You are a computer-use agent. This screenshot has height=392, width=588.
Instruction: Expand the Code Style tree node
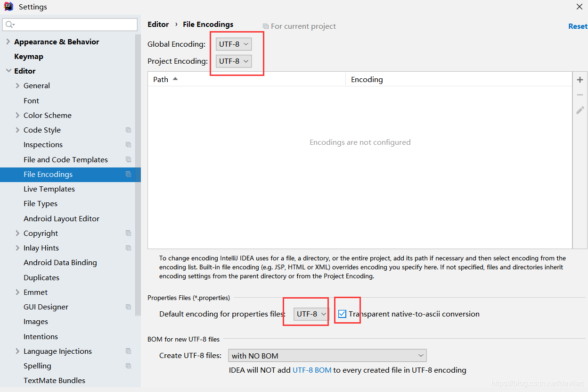pos(17,130)
